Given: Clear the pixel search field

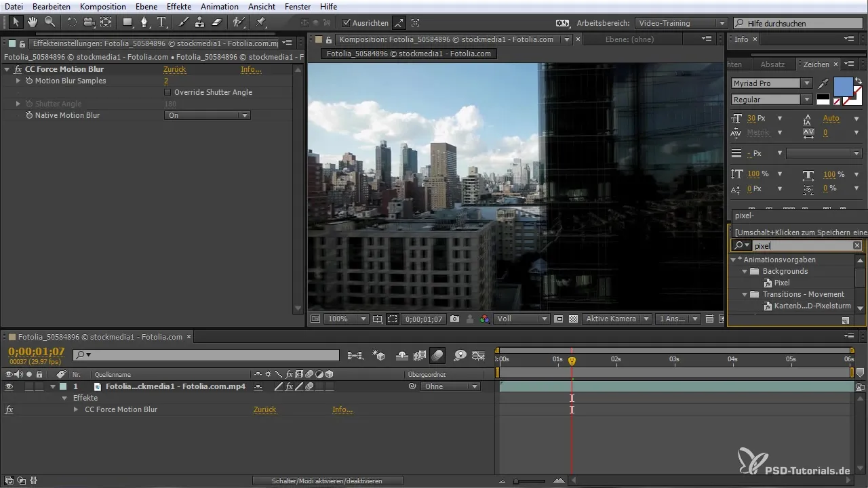Looking at the screenshot, I should pyautogui.click(x=857, y=245).
